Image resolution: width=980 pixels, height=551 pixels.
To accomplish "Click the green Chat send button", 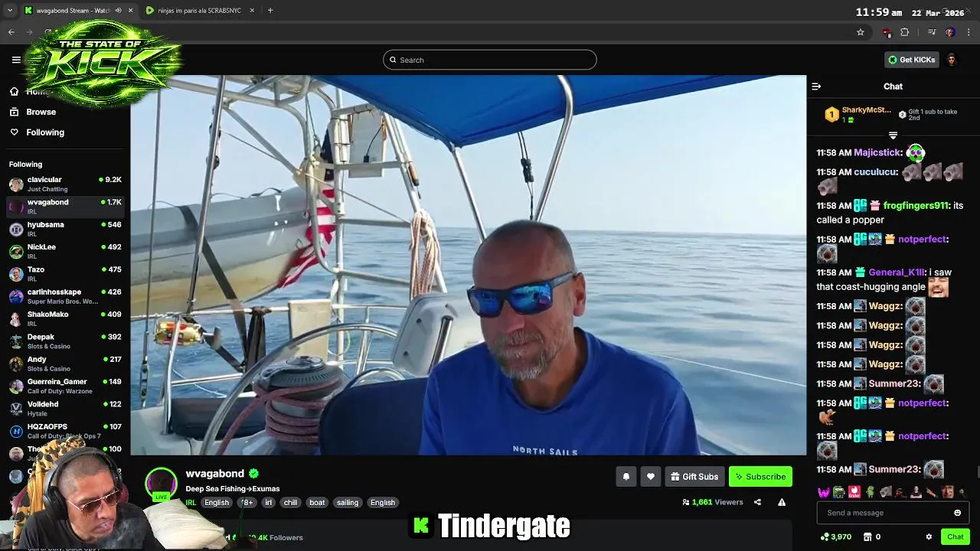I will click(x=955, y=536).
